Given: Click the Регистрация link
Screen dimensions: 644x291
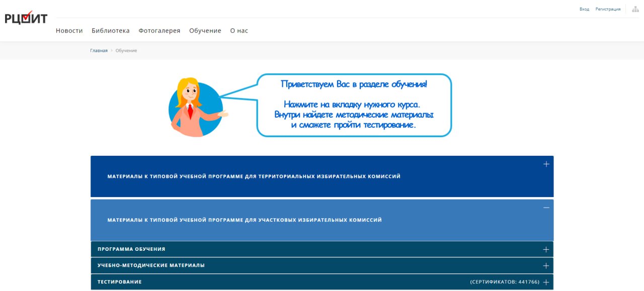Looking at the screenshot, I should point(608,9).
